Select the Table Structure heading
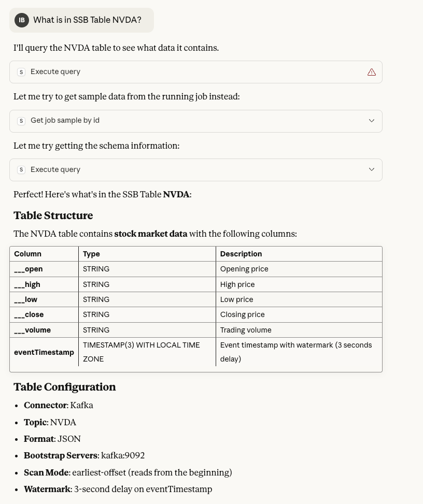This screenshot has width=423, height=504. pyautogui.click(x=53, y=215)
